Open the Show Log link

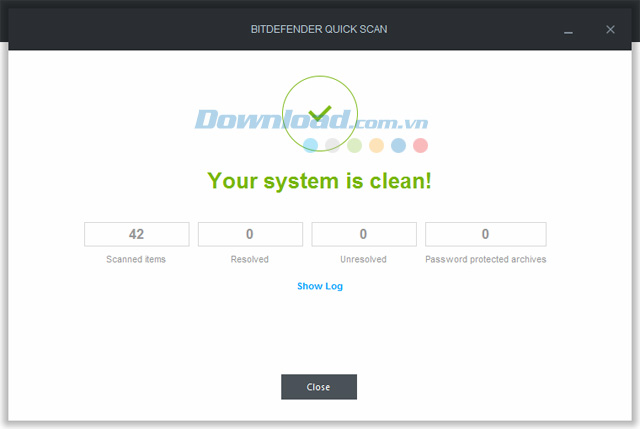320,286
